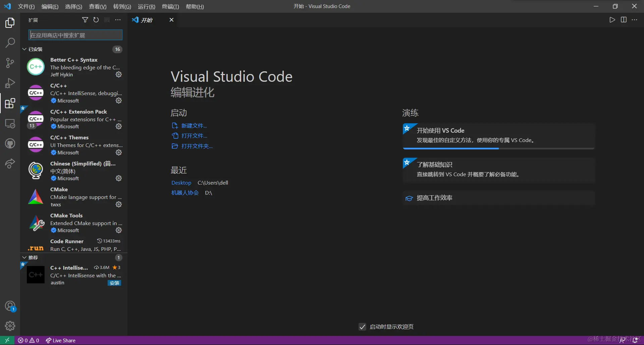Open manage gear for C/C++ extension
The height and width of the screenshot is (345, 644).
point(119,100)
